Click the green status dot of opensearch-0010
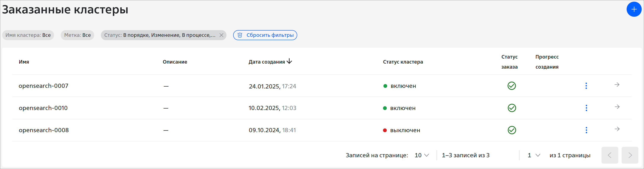 [385, 108]
